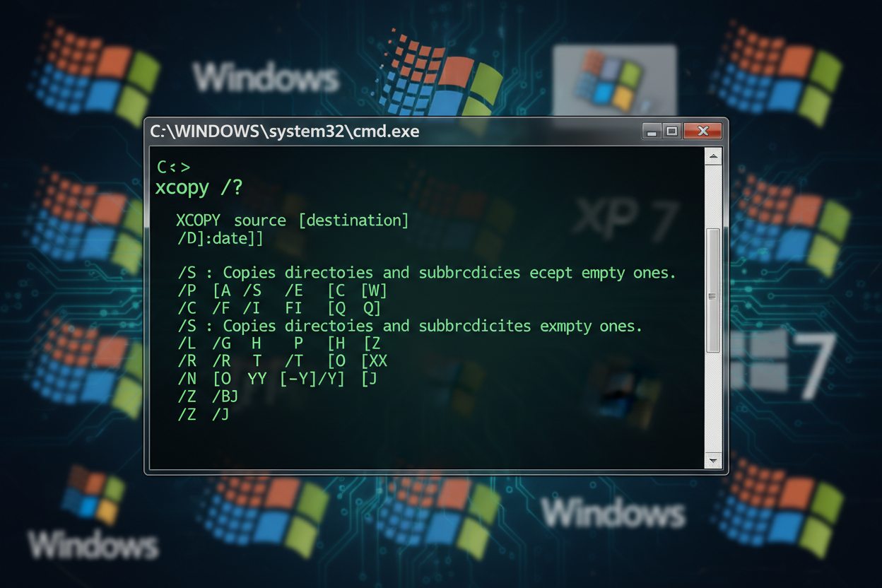This screenshot has width=882, height=588.
Task: Click the large 7 numeral on the right
Action: click(811, 365)
